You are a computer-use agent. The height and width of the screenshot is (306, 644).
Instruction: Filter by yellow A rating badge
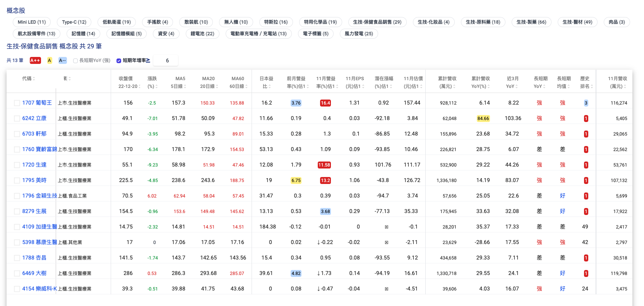(x=50, y=60)
